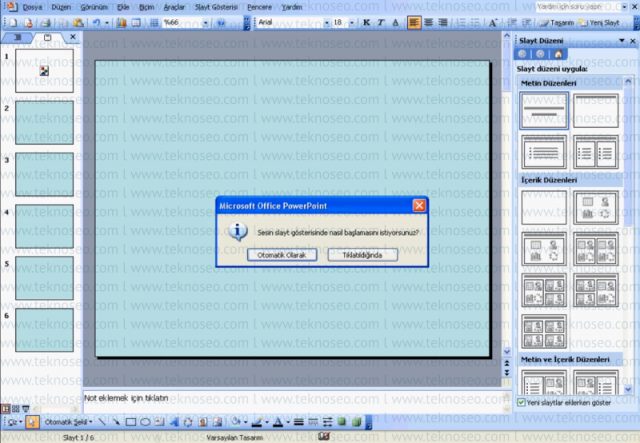Click task pane Forward arrow
This screenshot has height=443, width=640.
540,54
